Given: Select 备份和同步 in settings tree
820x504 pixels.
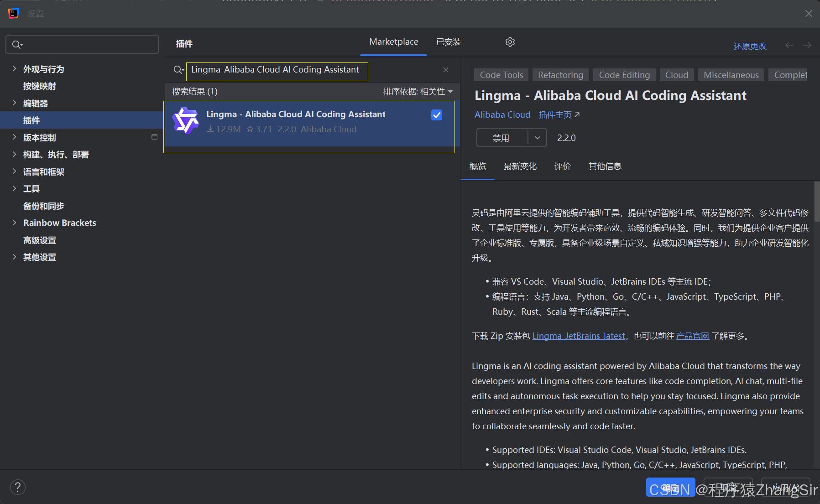Looking at the screenshot, I should (44, 206).
